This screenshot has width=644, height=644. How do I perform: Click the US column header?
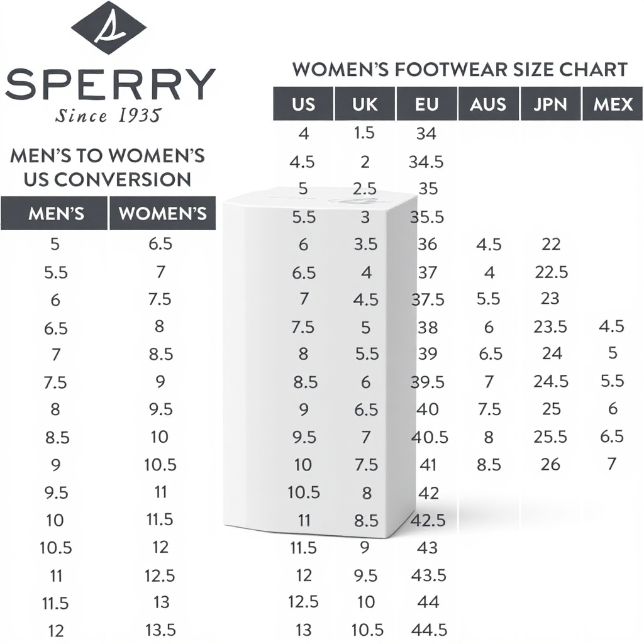click(303, 104)
